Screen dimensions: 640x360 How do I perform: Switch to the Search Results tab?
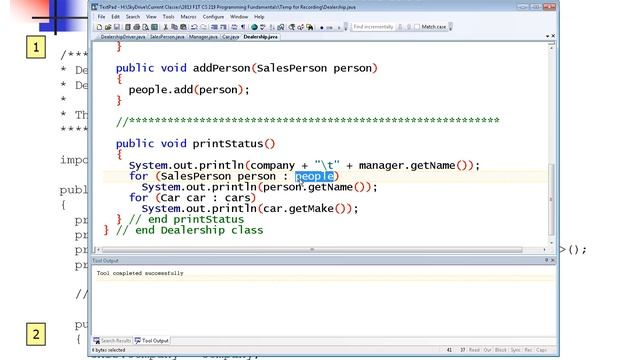[x=112, y=340]
